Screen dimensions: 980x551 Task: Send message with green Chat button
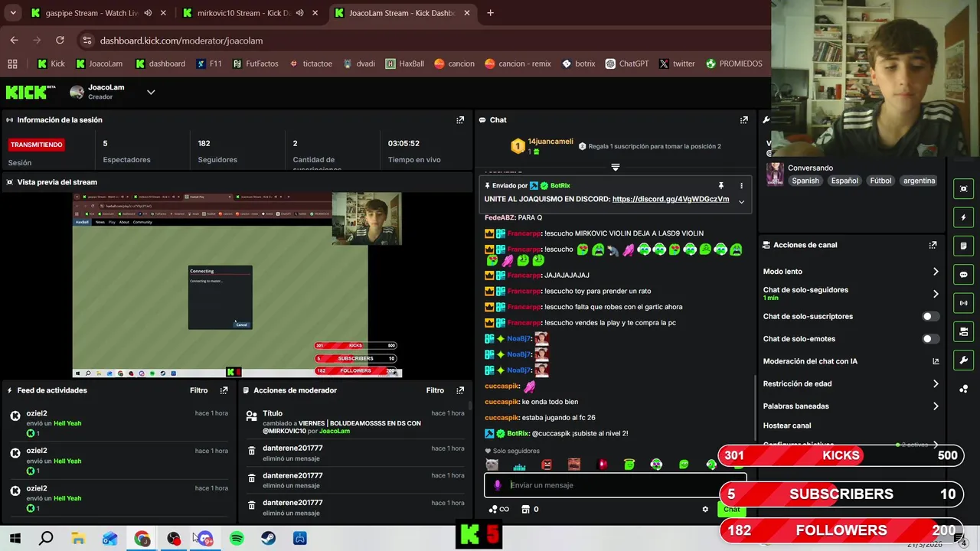[x=731, y=509]
